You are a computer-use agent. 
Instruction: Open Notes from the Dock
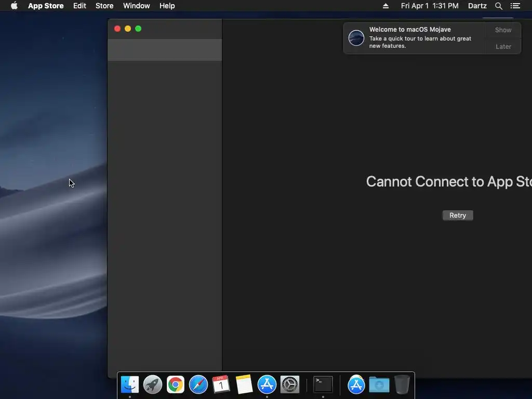click(x=244, y=385)
